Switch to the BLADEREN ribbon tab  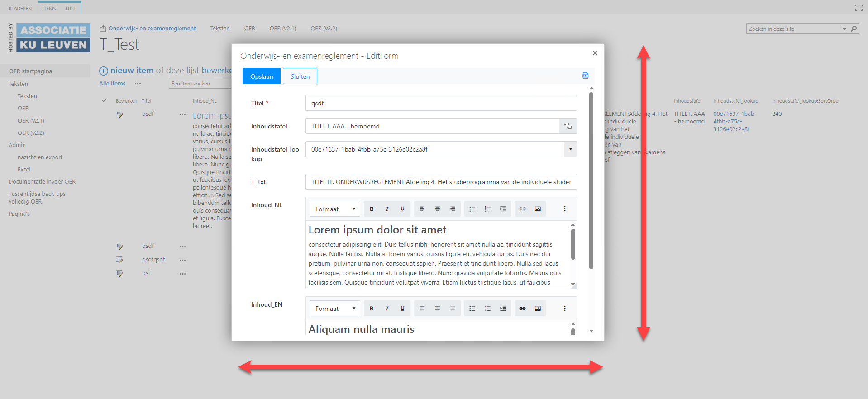pos(20,9)
